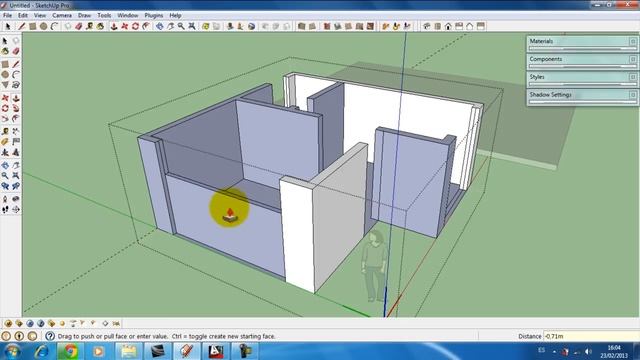Open the Camera menu
Screen dimensions: 640x360
62,15
